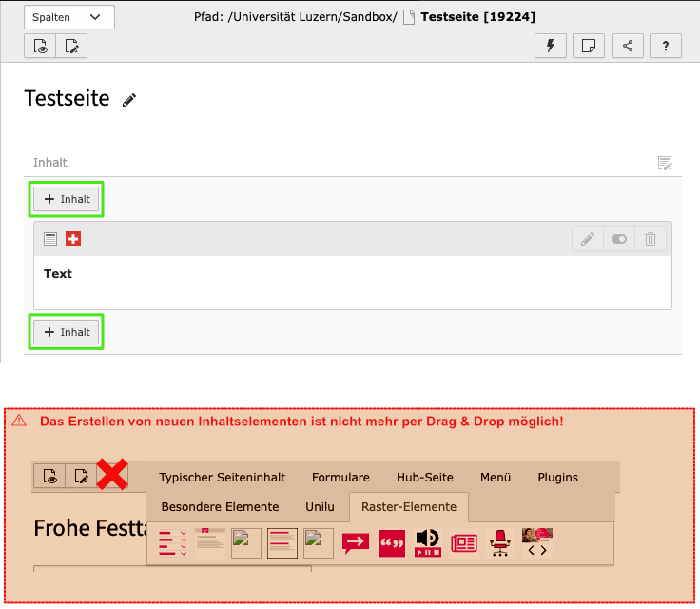Click the edit column icon beside Inhalt
Image resolution: width=700 pixels, height=609 pixels.
click(x=665, y=163)
